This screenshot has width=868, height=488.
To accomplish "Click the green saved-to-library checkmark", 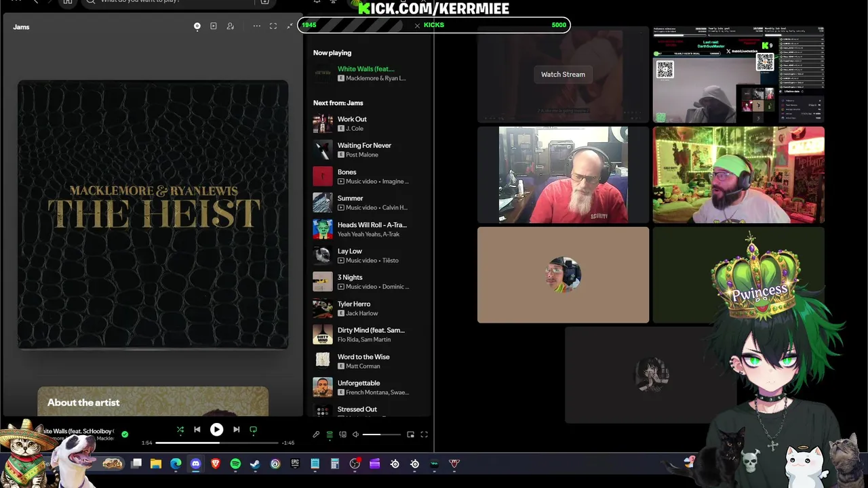I will (x=125, y=434).
